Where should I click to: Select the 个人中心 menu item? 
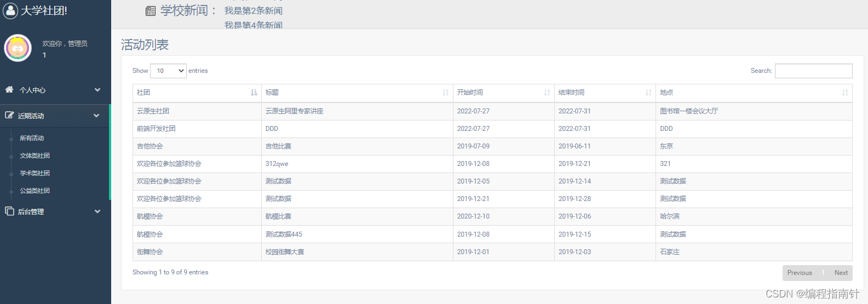tap(55, 90)
